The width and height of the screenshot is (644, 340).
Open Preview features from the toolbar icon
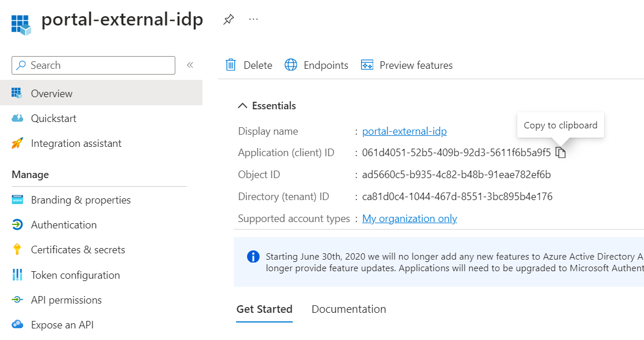[367, 65]
